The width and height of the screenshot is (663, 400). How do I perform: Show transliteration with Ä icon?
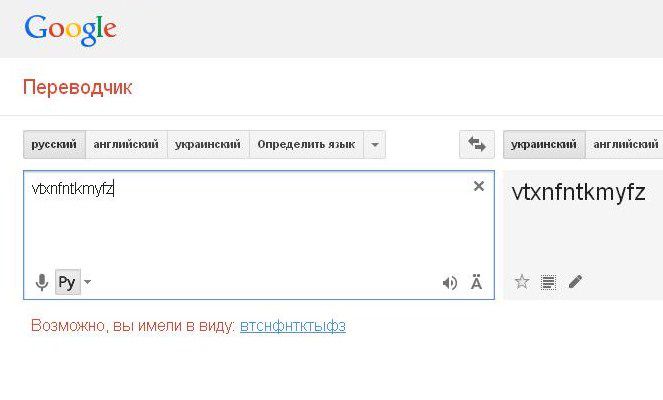[x=476, y=283]
